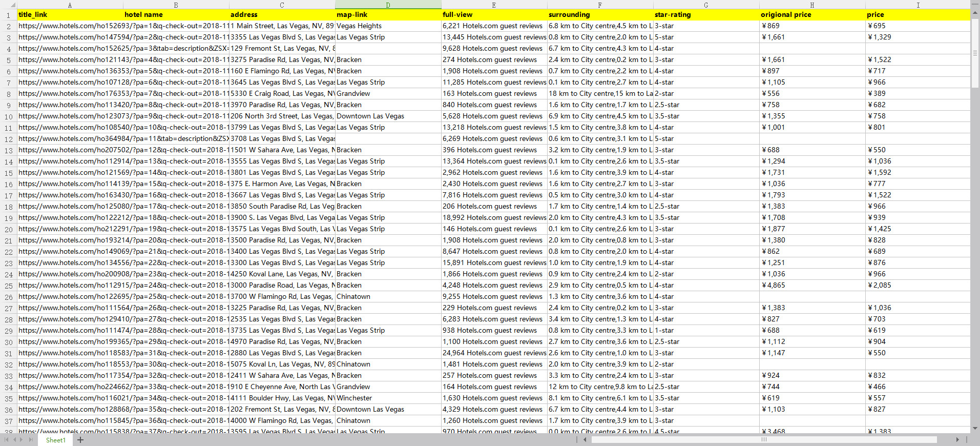
Task: Select row 1 header number
Action: (9, 15)
